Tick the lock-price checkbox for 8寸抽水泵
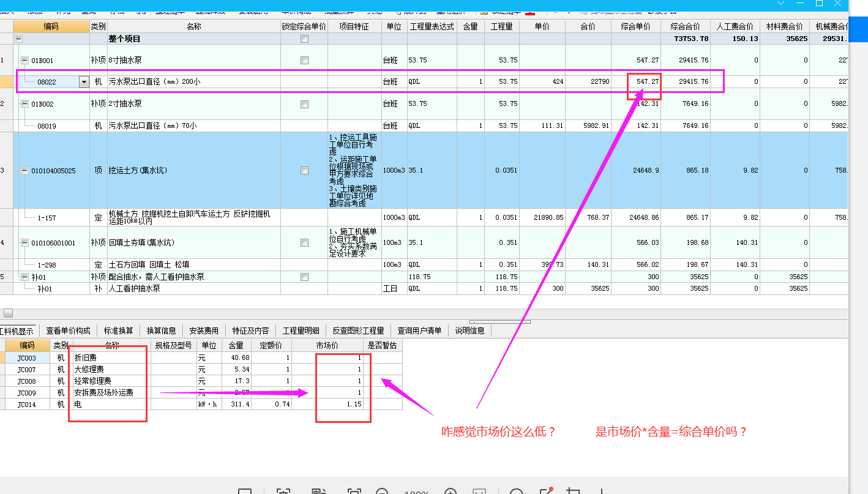This screenshot has width=868, height=494. tap(304, 60)
